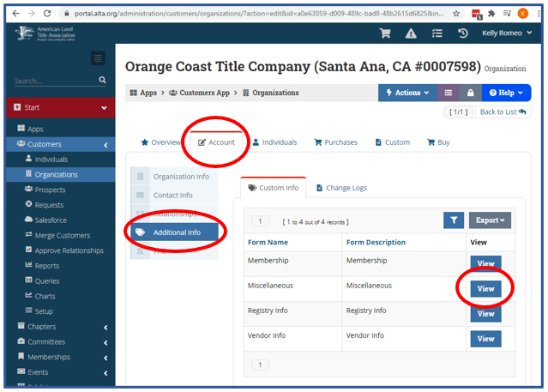The width and height of the screenshot is (548, 392).
Task: Open the Change Logs tab
Action: pyautogui.click(x=341, y=188)
